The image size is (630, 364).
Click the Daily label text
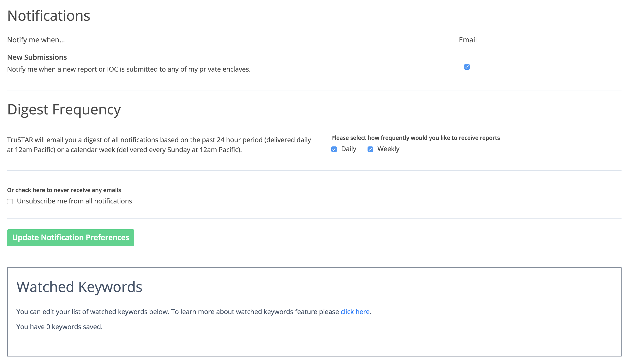(x=348, y=149)
